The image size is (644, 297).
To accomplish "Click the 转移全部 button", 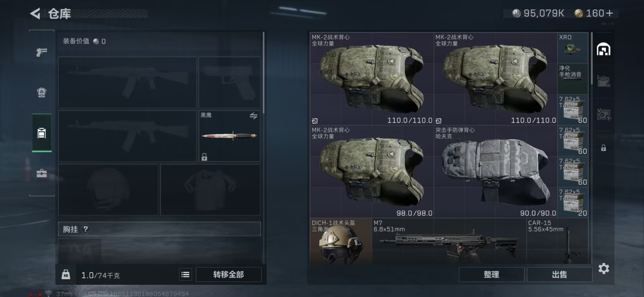I will (x=228, y=275).
